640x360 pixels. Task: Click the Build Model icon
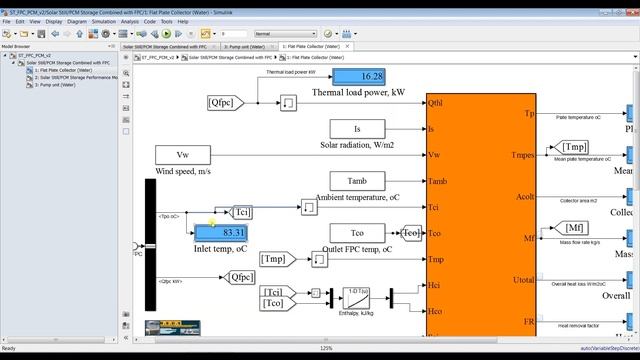click(x=347, y=34)
